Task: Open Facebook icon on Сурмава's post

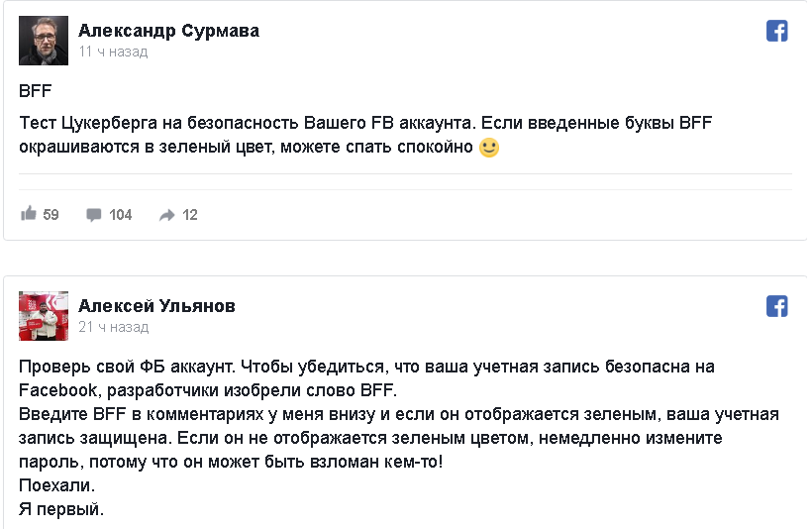Action: click(x=777, y=31)
